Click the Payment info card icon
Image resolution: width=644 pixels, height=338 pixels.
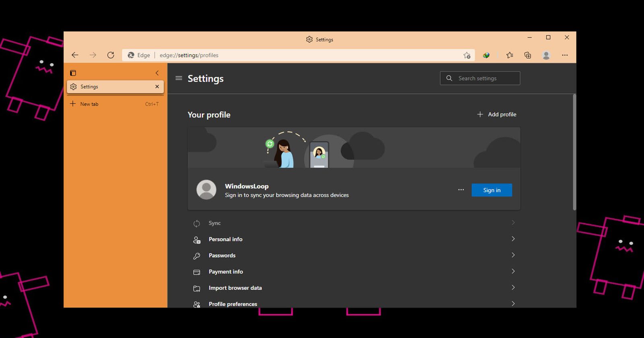[196, 272]
